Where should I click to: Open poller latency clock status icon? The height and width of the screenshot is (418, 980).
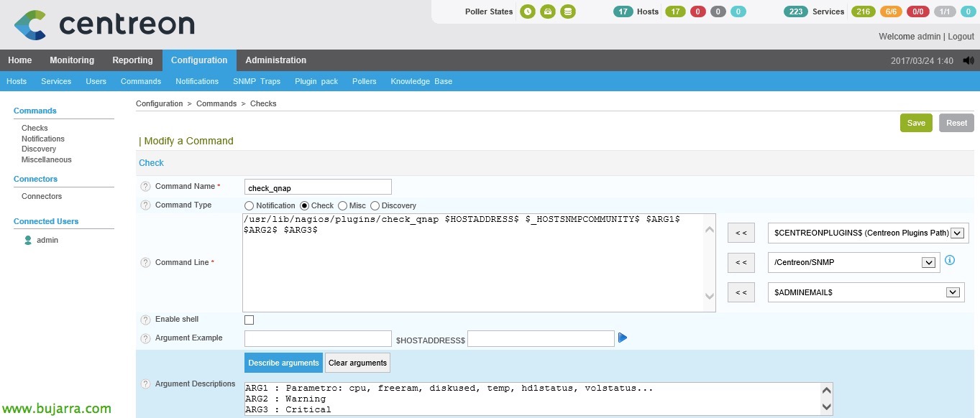pyautogui.click(x=528, y=11)
